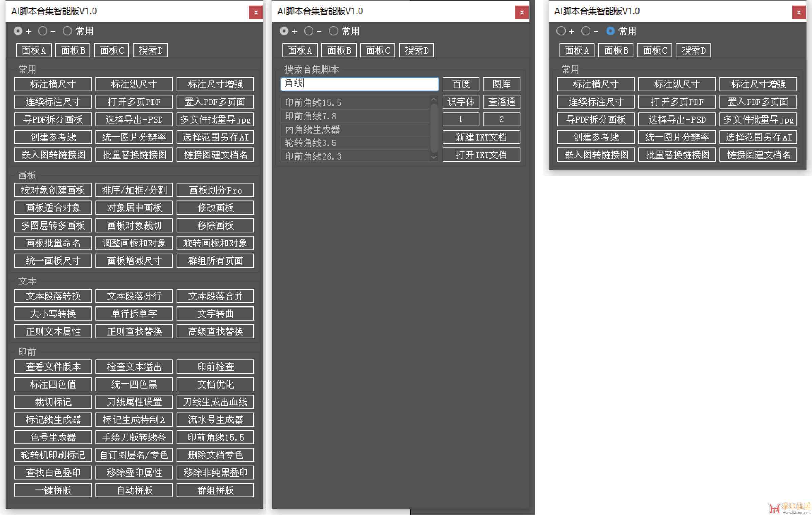The image size is (812, 515).
Task: Open 搜索D tab in middle panel
Action: (x=415, y=50)
